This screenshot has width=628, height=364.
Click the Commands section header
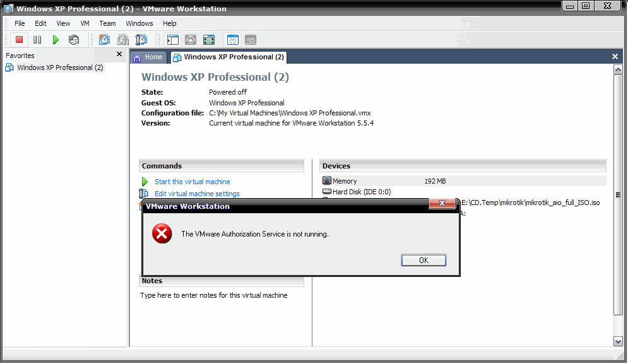222,166
